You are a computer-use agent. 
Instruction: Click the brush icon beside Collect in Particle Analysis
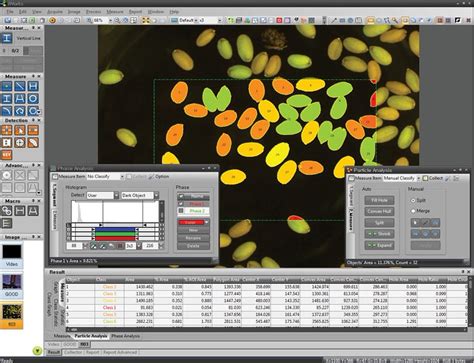tap(448, 178)
